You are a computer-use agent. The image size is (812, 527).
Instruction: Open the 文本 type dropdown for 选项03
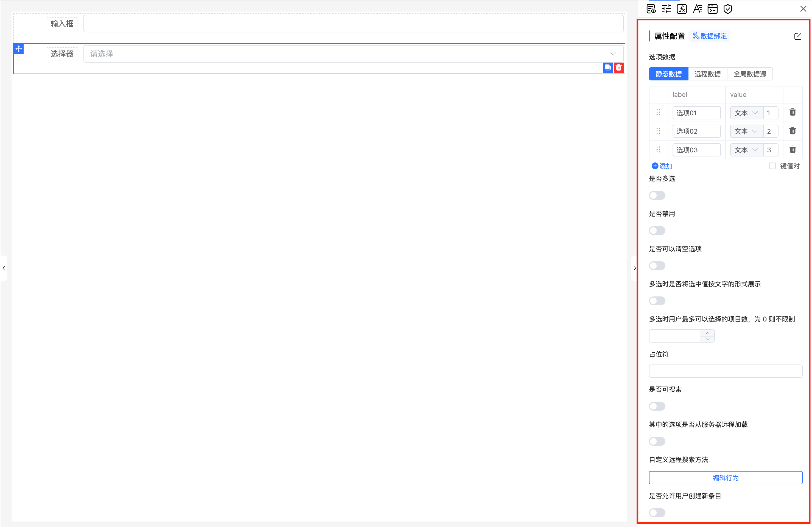point(746,150)
